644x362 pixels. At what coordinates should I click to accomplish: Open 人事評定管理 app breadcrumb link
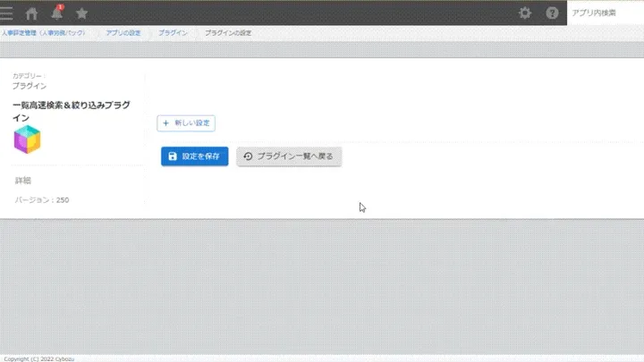(44, 33)
